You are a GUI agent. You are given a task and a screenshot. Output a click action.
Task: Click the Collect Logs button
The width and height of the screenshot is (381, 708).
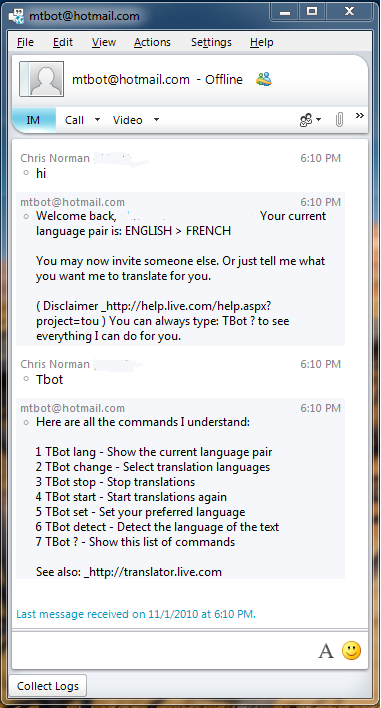click(x=48, y=685)
